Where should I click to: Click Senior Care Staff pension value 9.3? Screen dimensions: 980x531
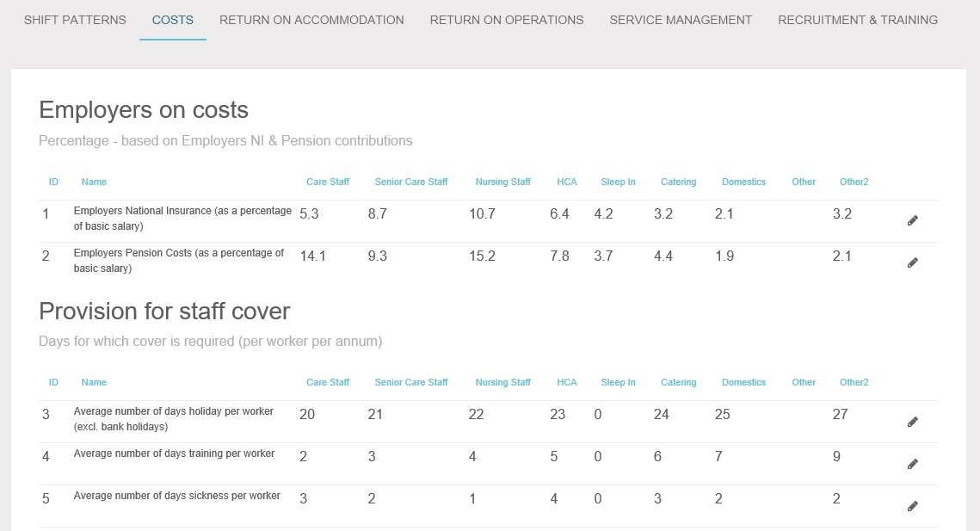tap(377, 256)
